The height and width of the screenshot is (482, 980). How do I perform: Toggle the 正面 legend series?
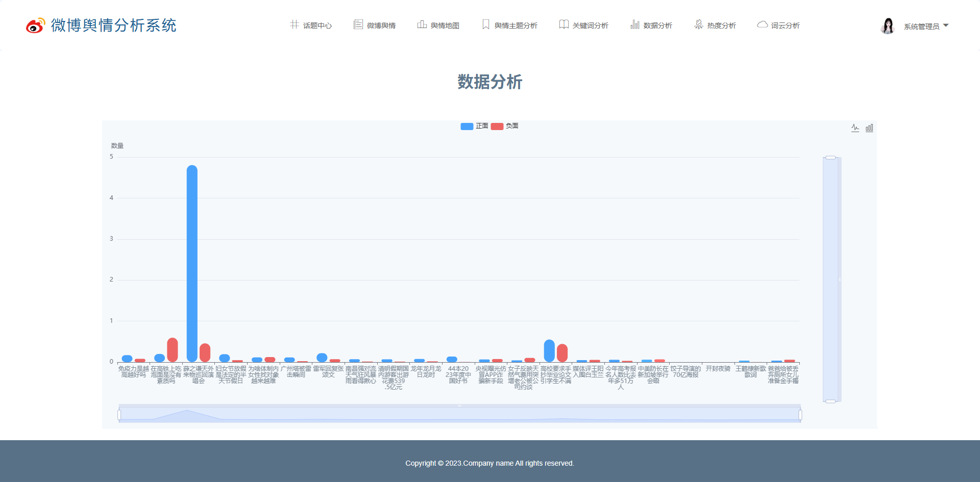pyautogui.click(x=474, y=126)
